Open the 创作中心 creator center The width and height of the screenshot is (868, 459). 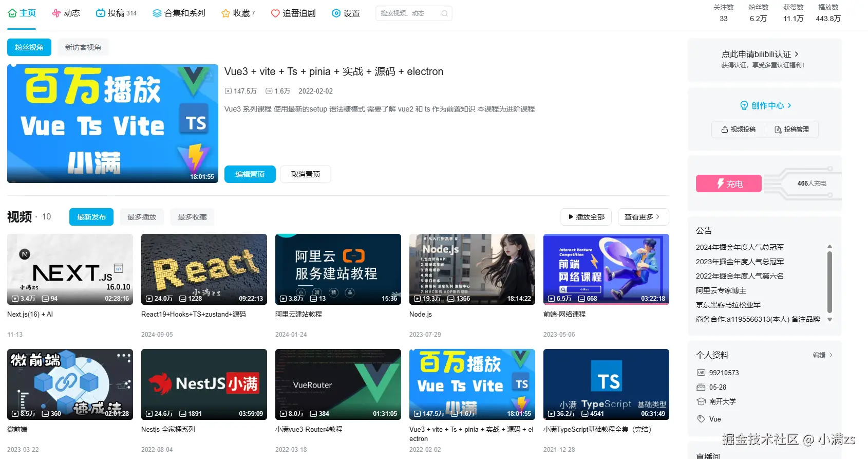[765, 105]
